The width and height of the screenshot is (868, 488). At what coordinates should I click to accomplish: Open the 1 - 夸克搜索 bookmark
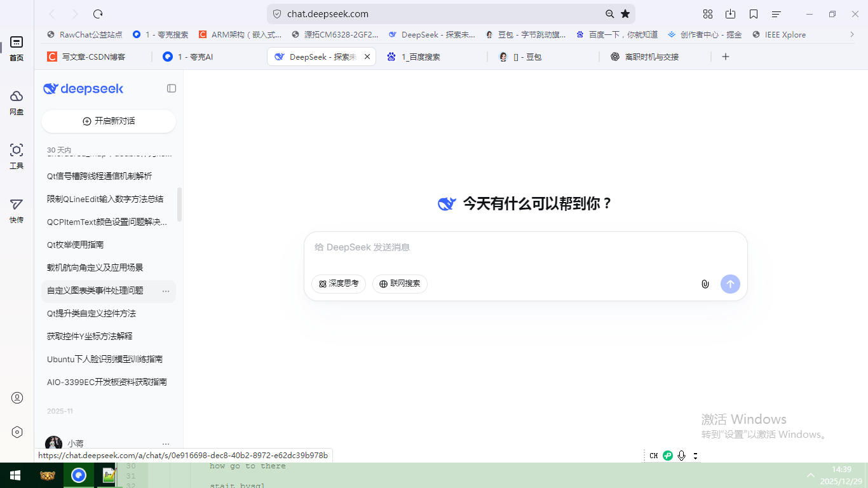pos(160,35)
